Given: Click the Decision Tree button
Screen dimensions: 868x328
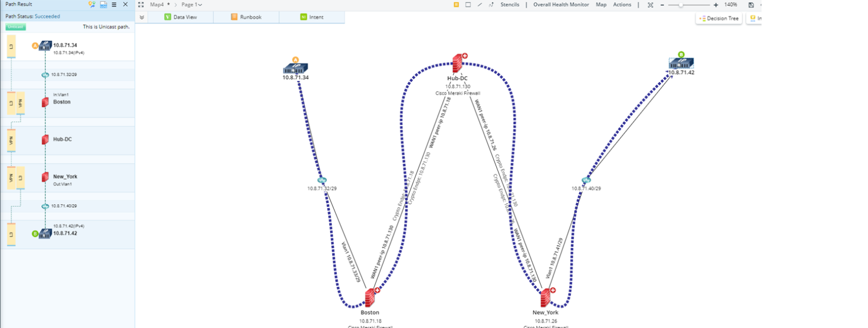Looking at the screenshot, I should tap(718, 19).
